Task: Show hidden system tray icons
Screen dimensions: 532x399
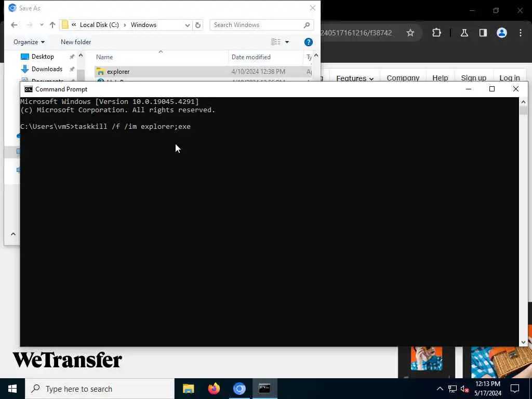Action: 440,389
